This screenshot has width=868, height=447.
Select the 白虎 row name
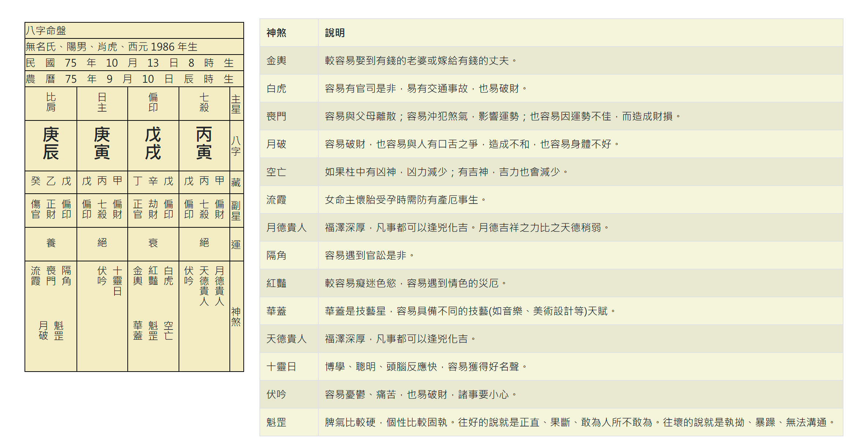point(276,89)
